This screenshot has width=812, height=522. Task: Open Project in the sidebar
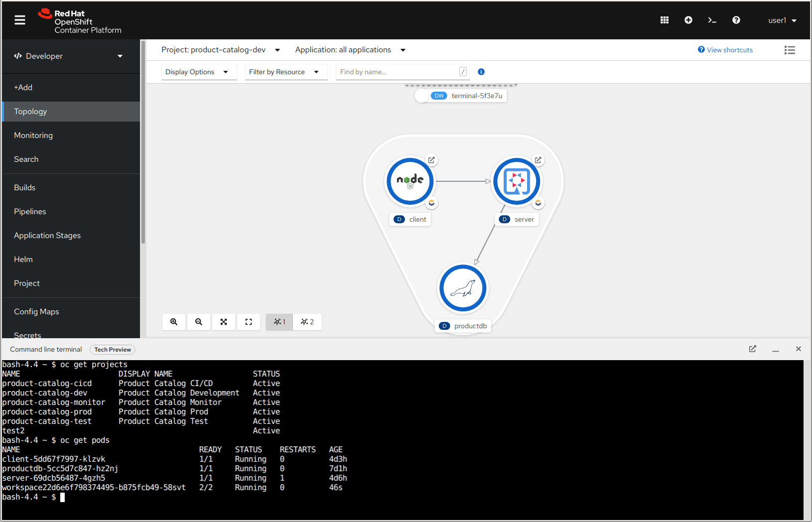click(x=71, y=283)
